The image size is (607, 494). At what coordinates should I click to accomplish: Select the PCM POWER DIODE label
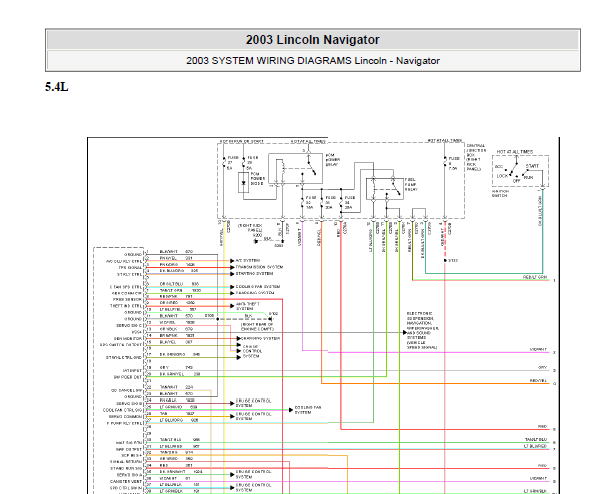point(257,178)
